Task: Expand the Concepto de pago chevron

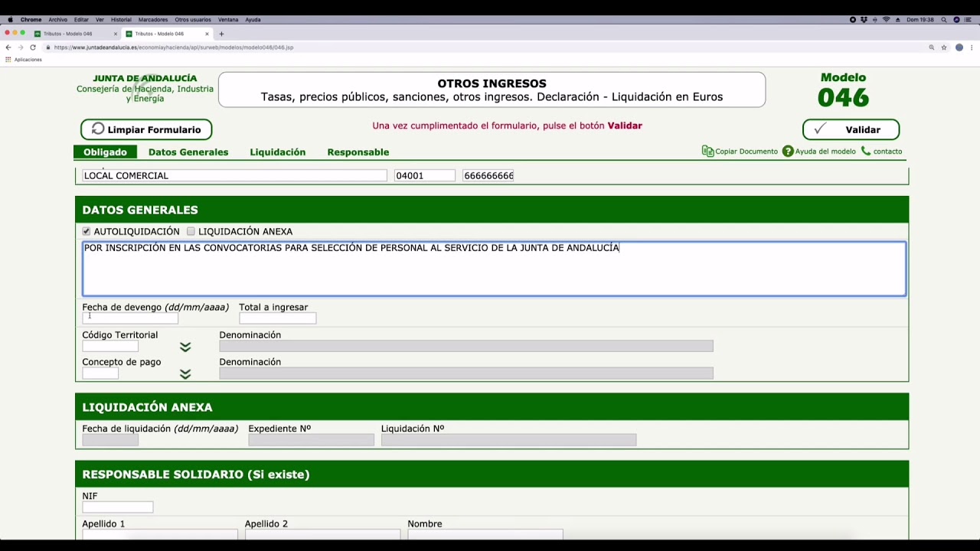Action: 185,373
